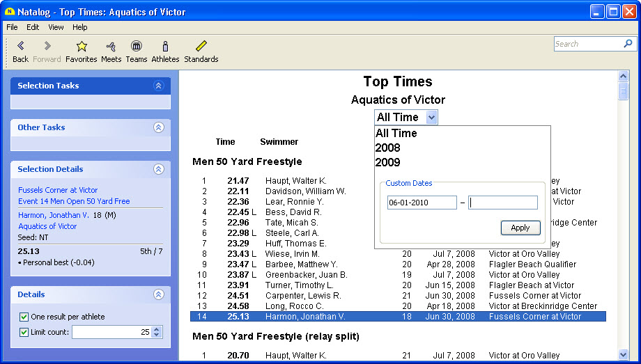Open the Meets toolbar icon
The image size is (641, 364).
coord(111,47)
